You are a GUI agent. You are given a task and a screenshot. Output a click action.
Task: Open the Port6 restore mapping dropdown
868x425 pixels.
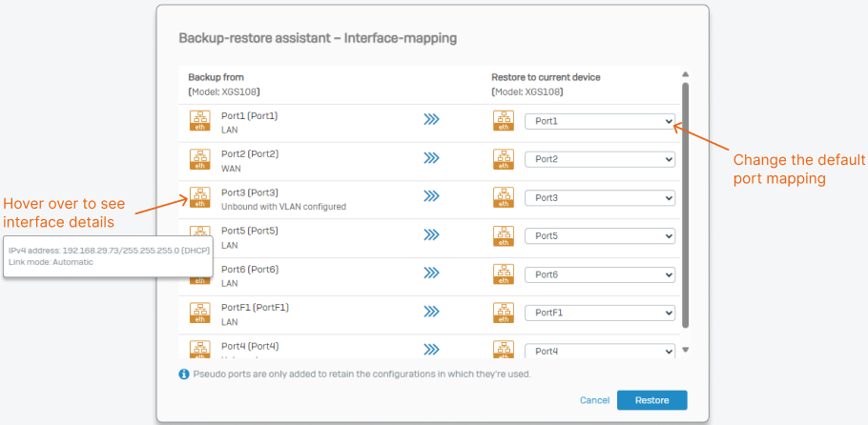point(599,274)
